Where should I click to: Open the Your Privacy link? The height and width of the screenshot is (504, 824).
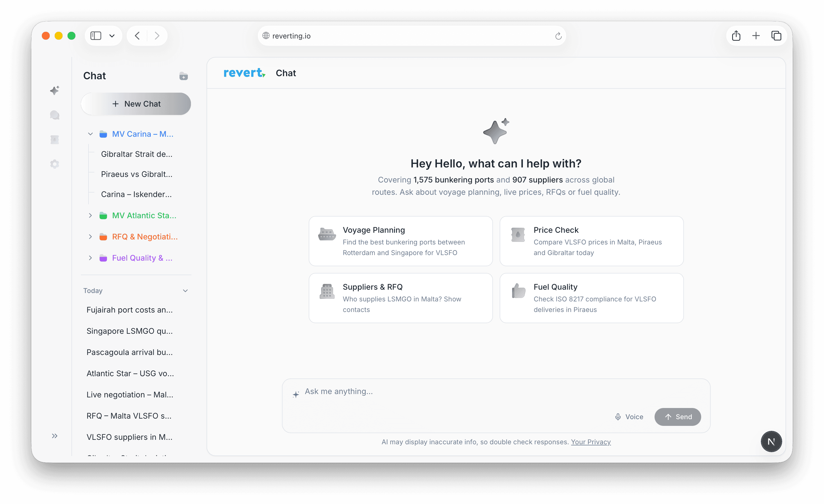point(591,442)
